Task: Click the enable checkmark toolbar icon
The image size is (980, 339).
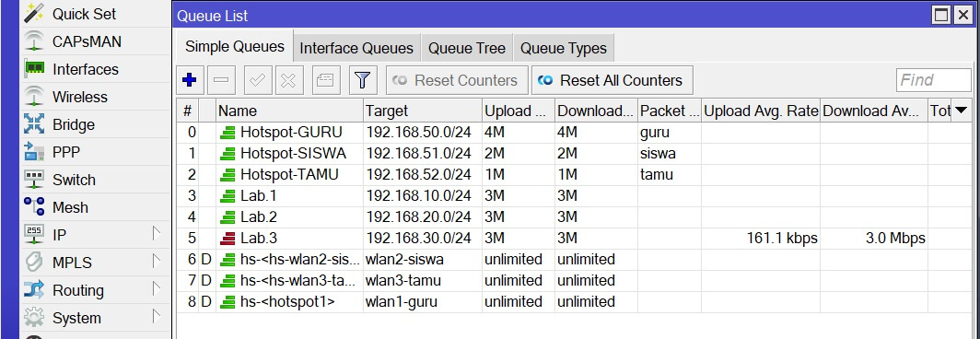Action: pos(257,80)
